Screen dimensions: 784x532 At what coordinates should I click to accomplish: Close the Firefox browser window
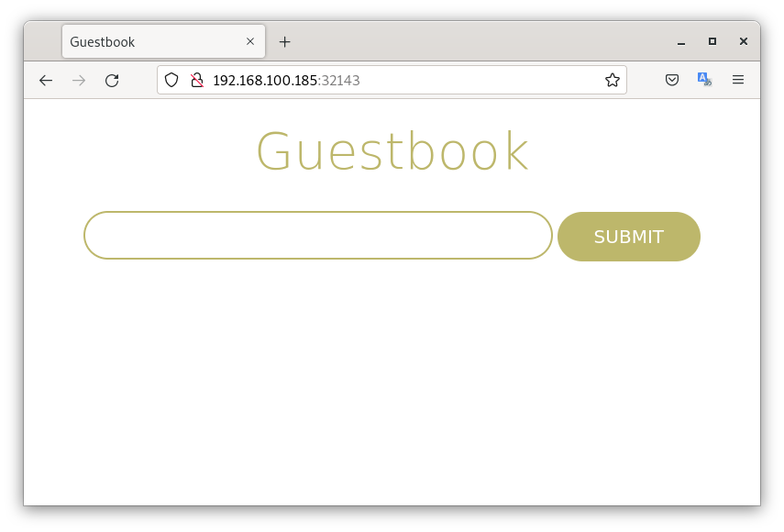[744, 42]
